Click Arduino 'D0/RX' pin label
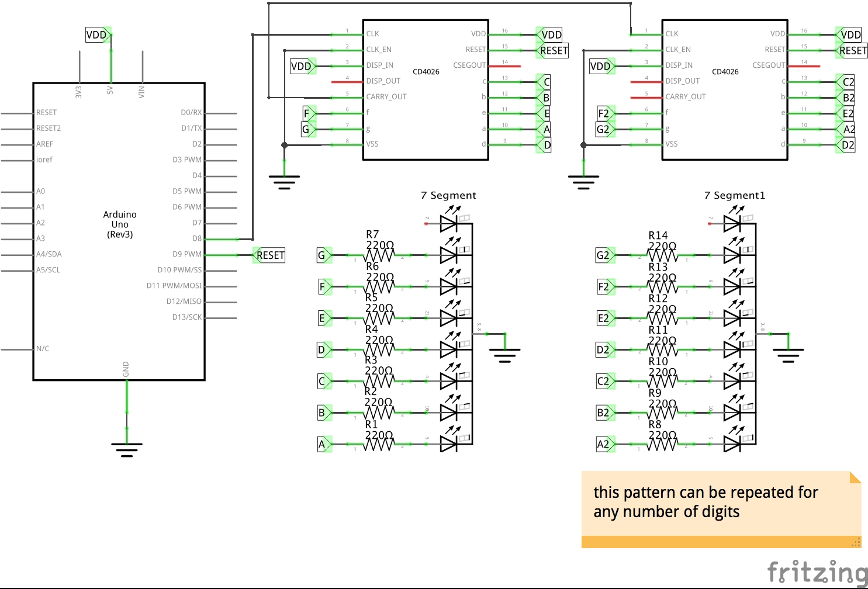 click(191, 112)
